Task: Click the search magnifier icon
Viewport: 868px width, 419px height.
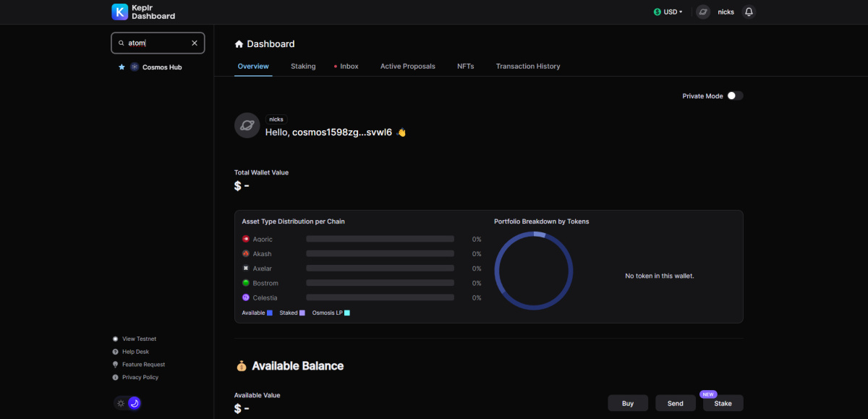Action: coord(121,43)
